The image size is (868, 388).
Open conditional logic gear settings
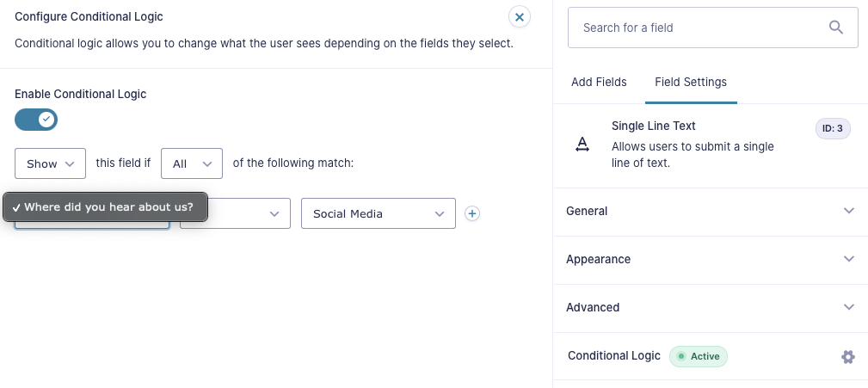point(847,357)
